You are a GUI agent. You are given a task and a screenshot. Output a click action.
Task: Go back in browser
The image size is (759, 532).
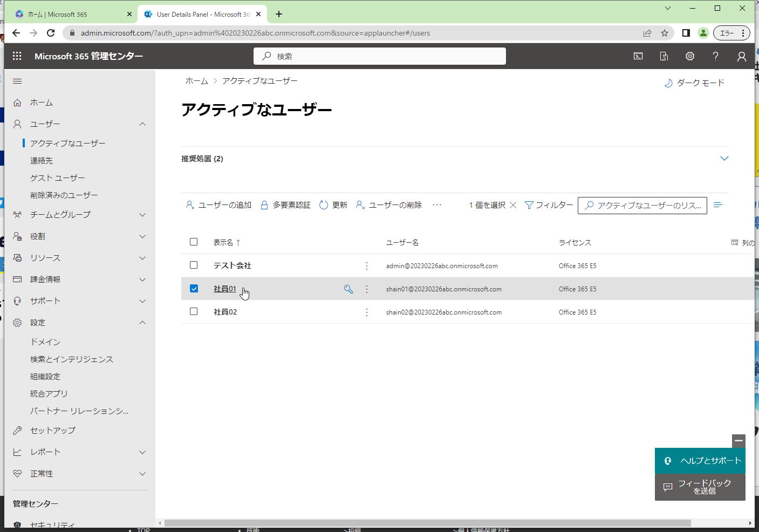point(16,33)
